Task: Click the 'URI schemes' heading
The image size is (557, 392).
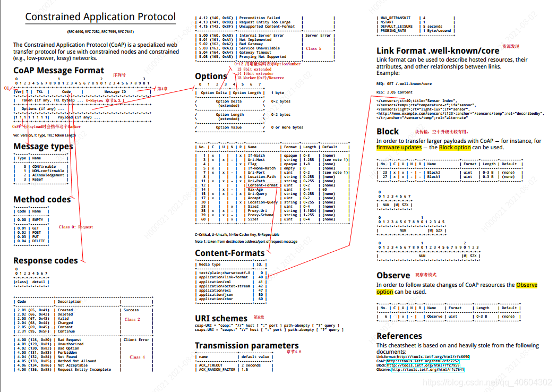Action: tap(221, 318)
